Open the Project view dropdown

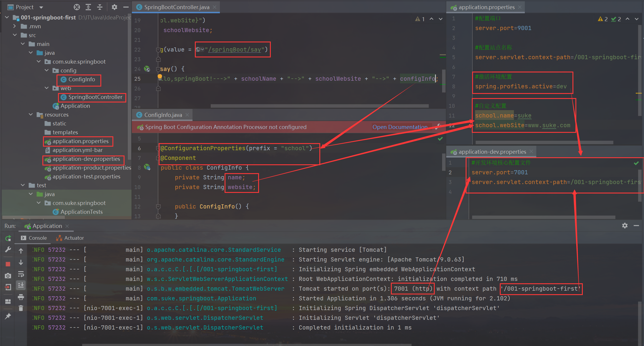41,7
